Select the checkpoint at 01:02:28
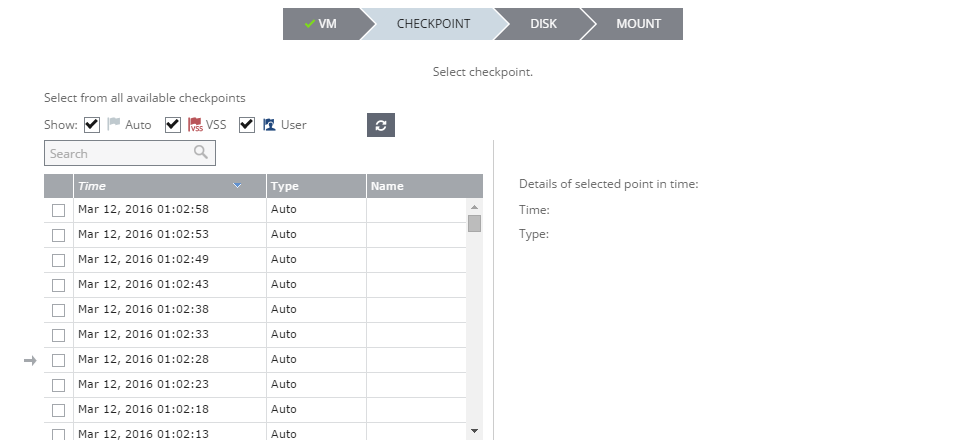Viewport: 963px width, 448px height. click(58, 359)
